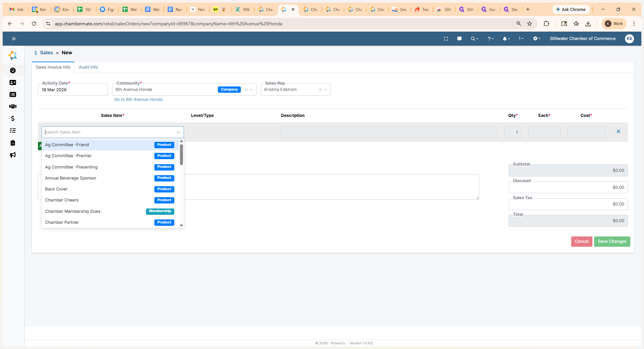Screen dimensions: 644x349
Task: Open the handshake icon in sidebar
Action: [13, 107]
